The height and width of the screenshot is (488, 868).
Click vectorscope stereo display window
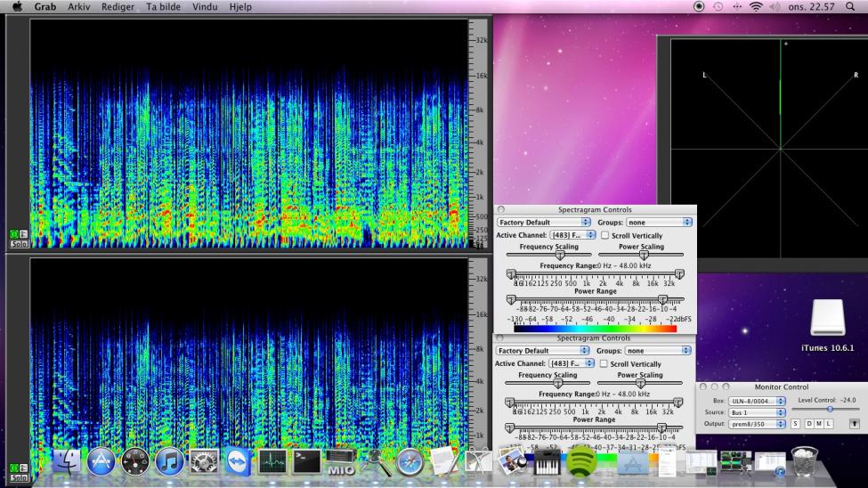(x=769, y=149)
